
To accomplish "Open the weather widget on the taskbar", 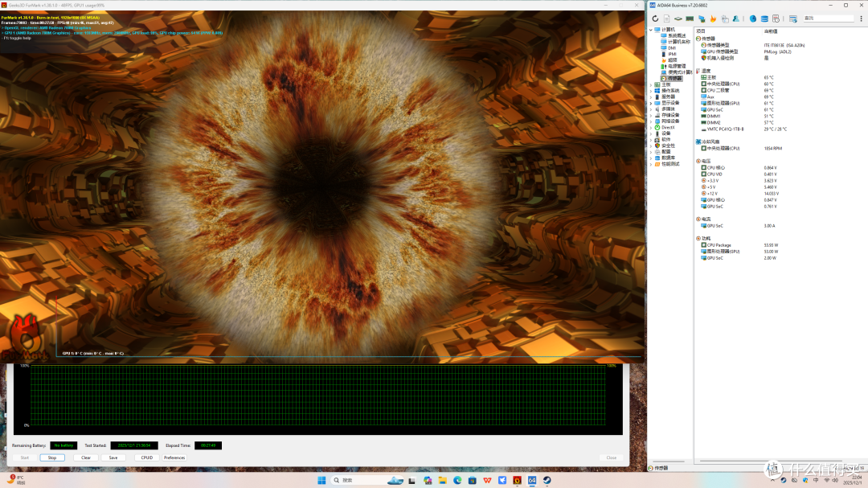I will point(17,480).
